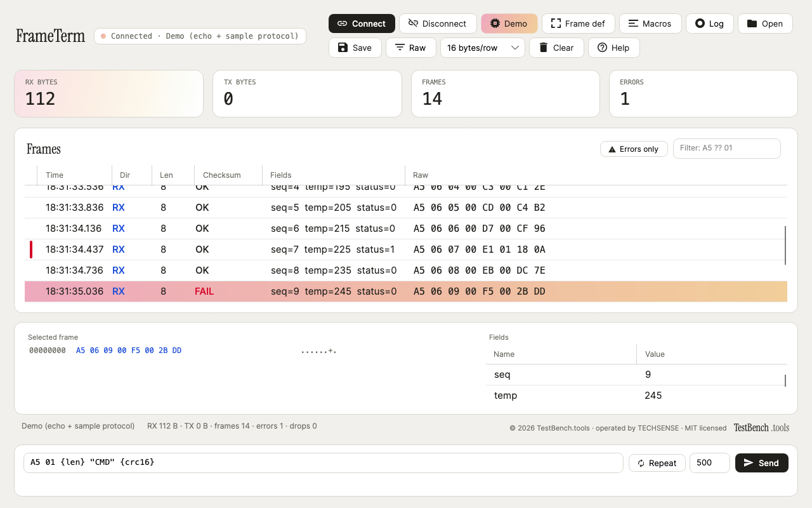Click the Raw column header

coord(596,175)
